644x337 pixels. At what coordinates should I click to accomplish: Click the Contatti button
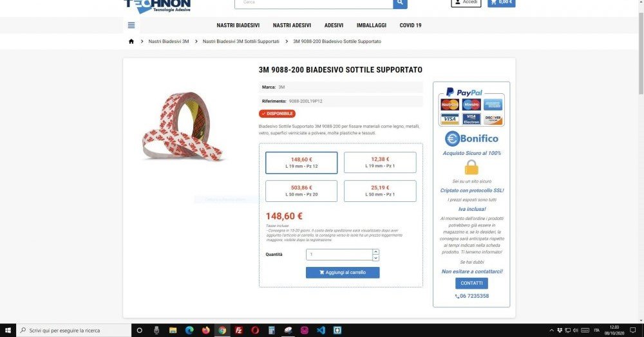pyautogui.click(x=471, y=283)
